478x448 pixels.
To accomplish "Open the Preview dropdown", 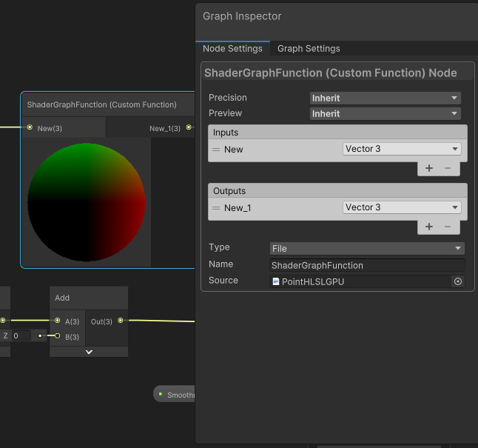I will [x=385, y=113].
